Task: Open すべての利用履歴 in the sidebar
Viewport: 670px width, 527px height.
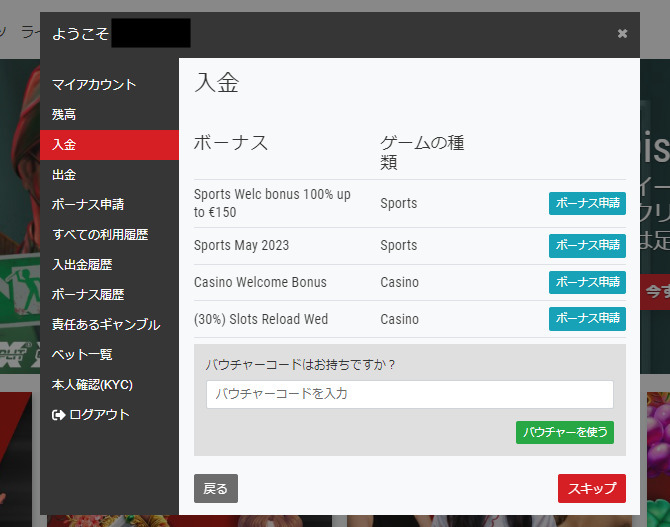Action: coord(100,235)
